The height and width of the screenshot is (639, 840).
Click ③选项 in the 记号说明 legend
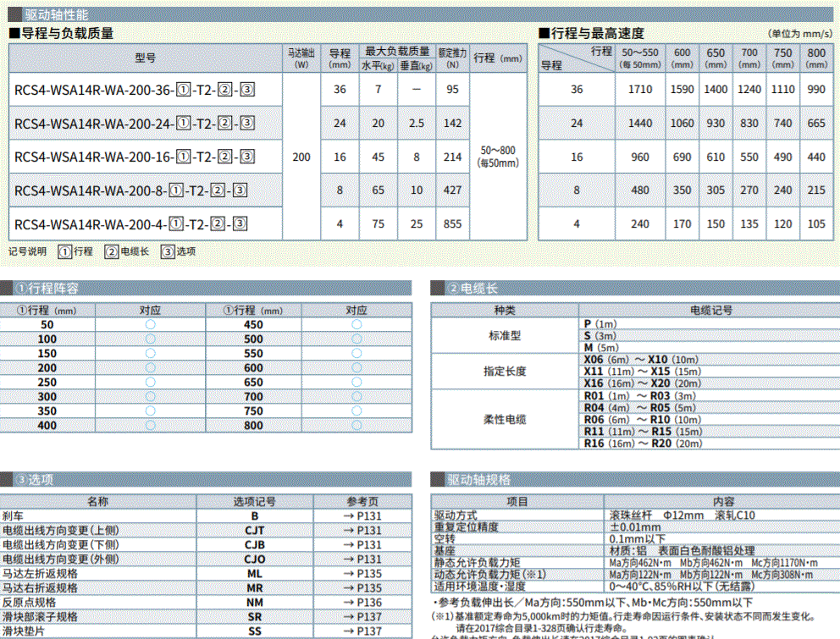pyautogui.click(x=179, y=251)
